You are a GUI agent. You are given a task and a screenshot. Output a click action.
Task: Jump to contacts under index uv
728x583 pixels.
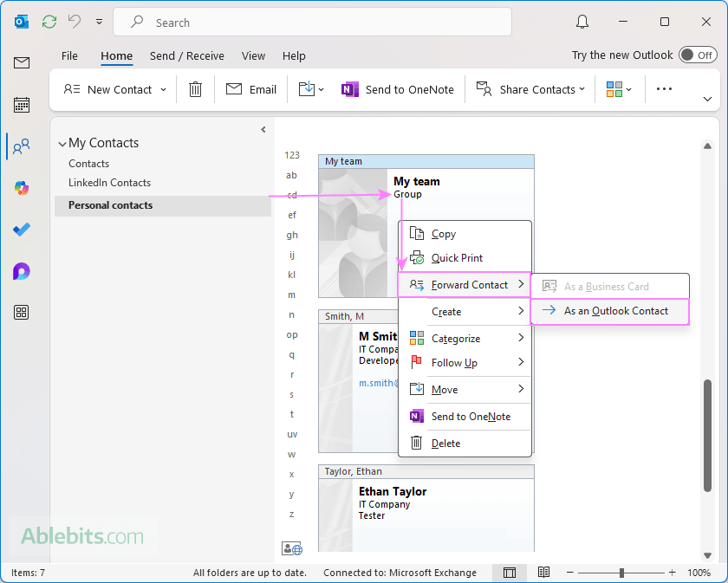(x=292, y=435)
